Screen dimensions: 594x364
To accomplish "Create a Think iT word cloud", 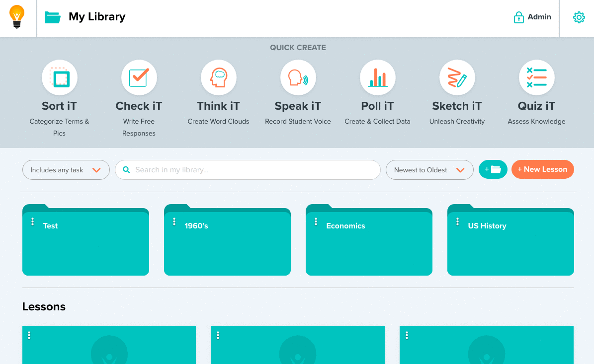I will click(x=219, y=77).
